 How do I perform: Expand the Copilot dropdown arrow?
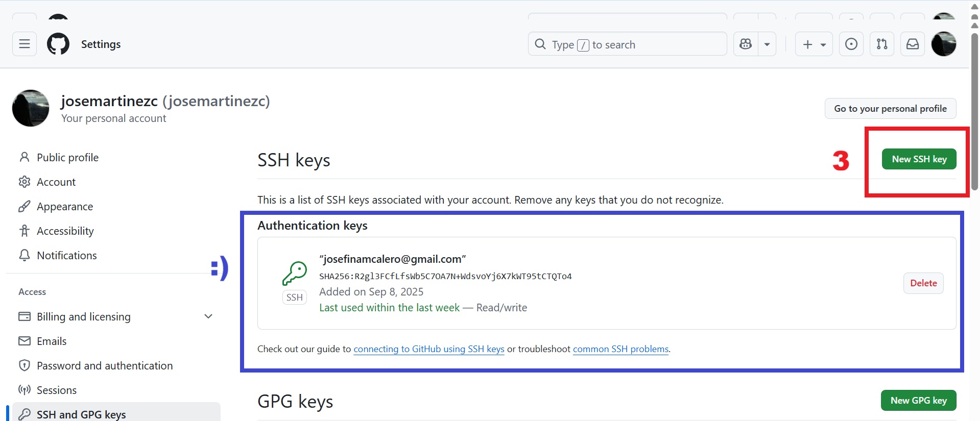(x=767, y=44)
